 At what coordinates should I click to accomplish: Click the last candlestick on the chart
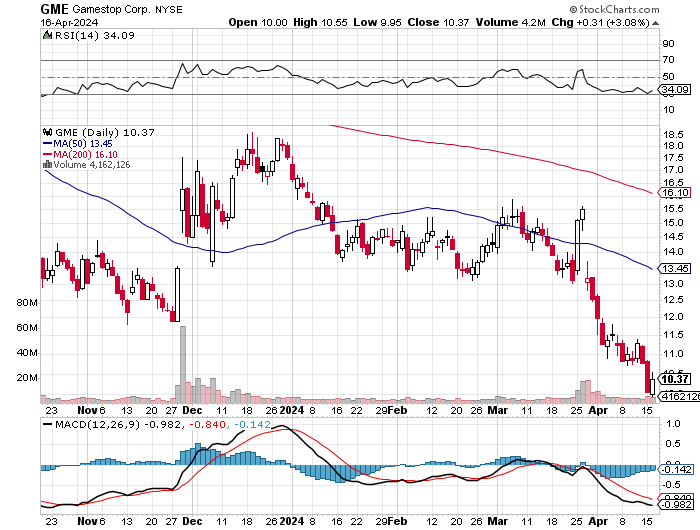tap(653, 385)
